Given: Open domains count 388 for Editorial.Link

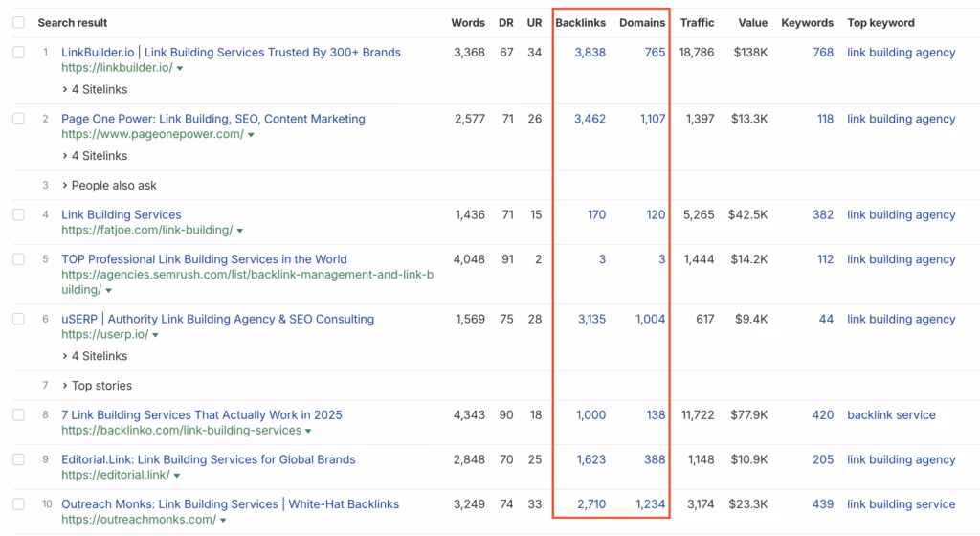Looking at the screenshot, I should tap(655, 459).
